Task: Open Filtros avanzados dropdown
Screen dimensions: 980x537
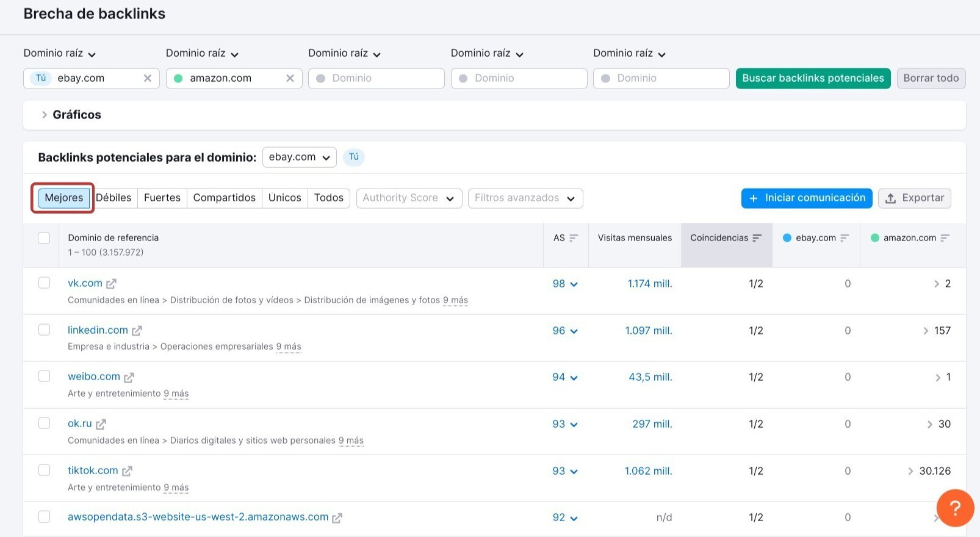Action: (525, 198)
